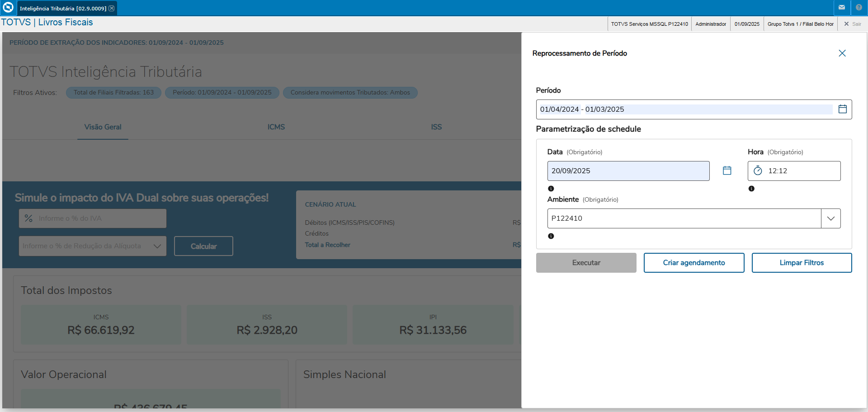This screenshot has height=412, width=868.
Task: Switch to the ISS tab
Action: tap(436, 127)
